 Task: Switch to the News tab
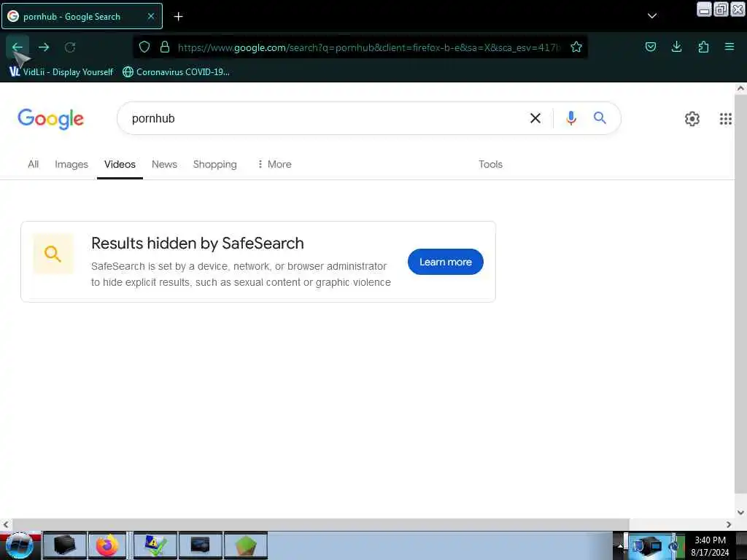tap(164, 164)
